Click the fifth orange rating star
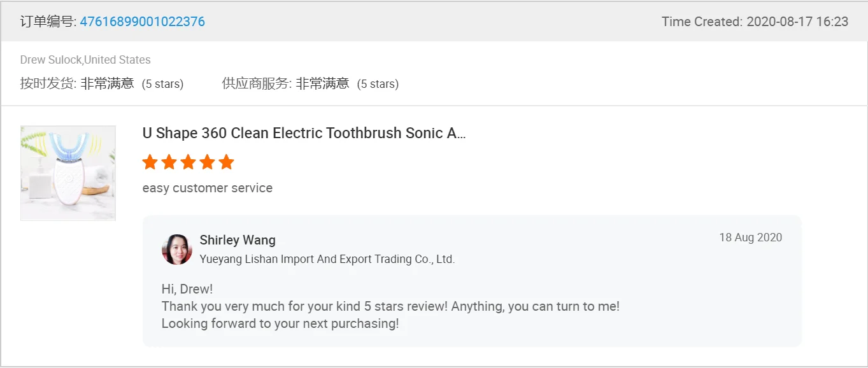The width and height of the screenshot is (868, 368). click(x=227, y=162)
